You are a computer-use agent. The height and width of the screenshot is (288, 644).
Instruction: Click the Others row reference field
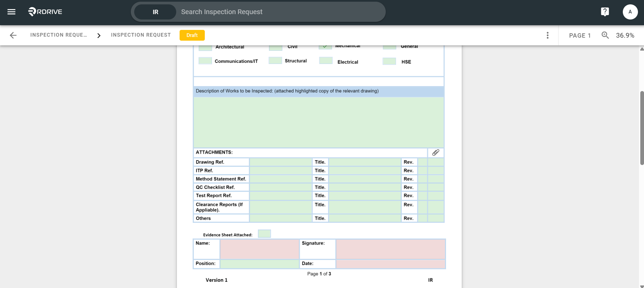coord(281,218)
